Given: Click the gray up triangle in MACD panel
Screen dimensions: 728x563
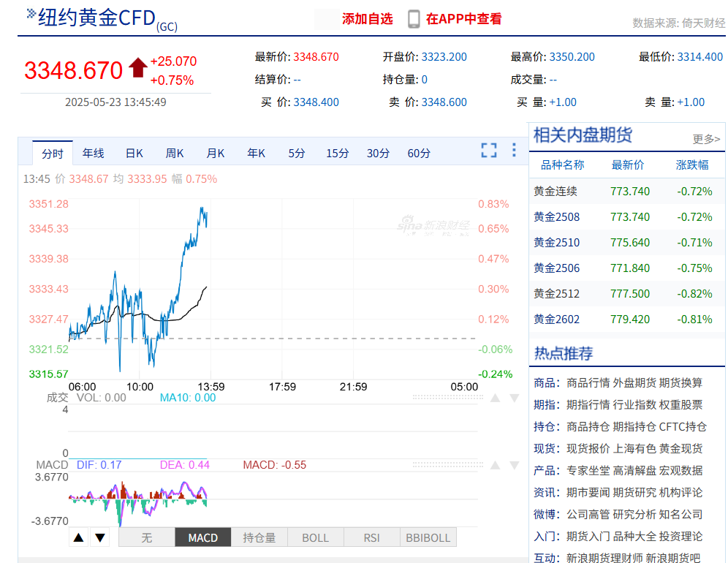Looking at the screenshot, I should (x=496, y=465).
